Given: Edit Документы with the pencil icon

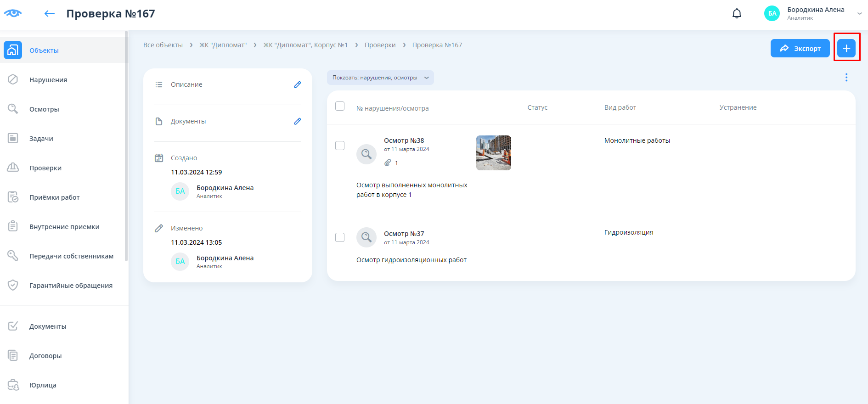Looking at the screenshot, I should (298, 121).
